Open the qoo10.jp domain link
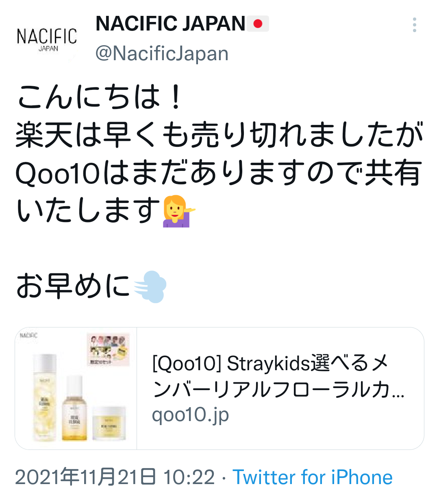Screen dimensions: 439x504 click(190, 415)
